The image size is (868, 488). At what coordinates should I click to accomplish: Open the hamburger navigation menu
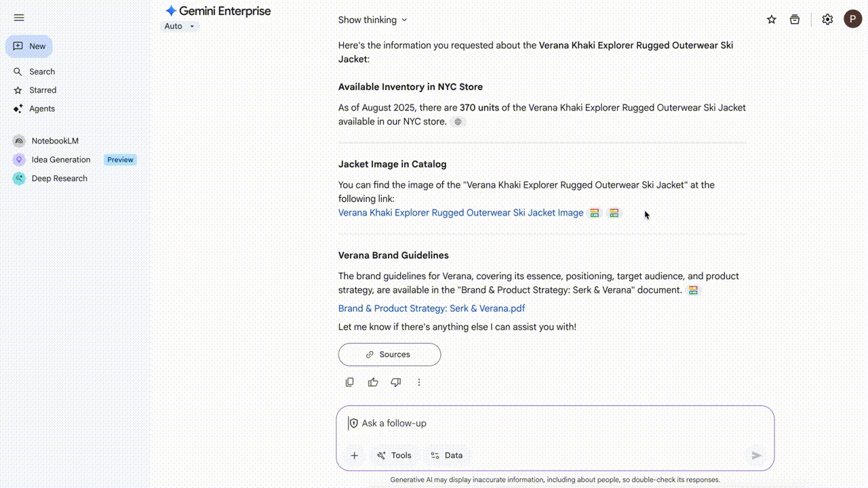pos(19,18)
